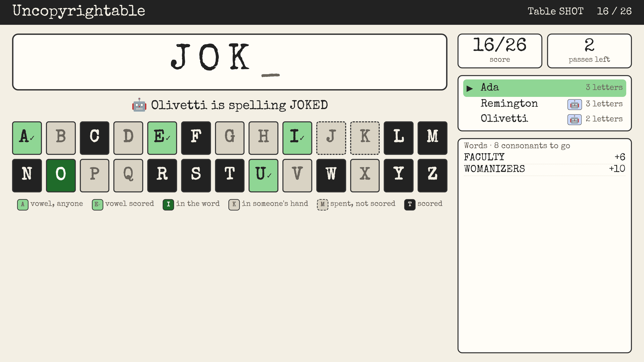Screen dimensions: 644x362
Task: Choose the letter H tile
Action: click(x=263, y=138)
